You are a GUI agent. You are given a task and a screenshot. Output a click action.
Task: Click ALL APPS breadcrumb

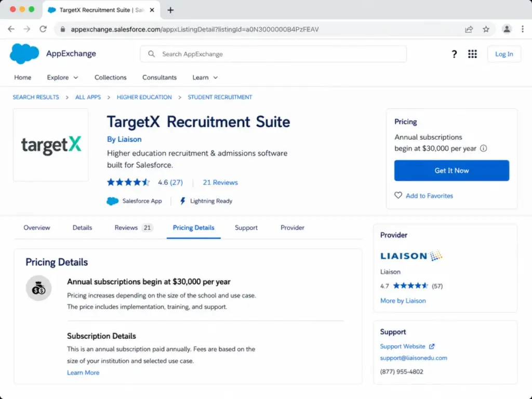pyautogui.click(x=88, y=97)
